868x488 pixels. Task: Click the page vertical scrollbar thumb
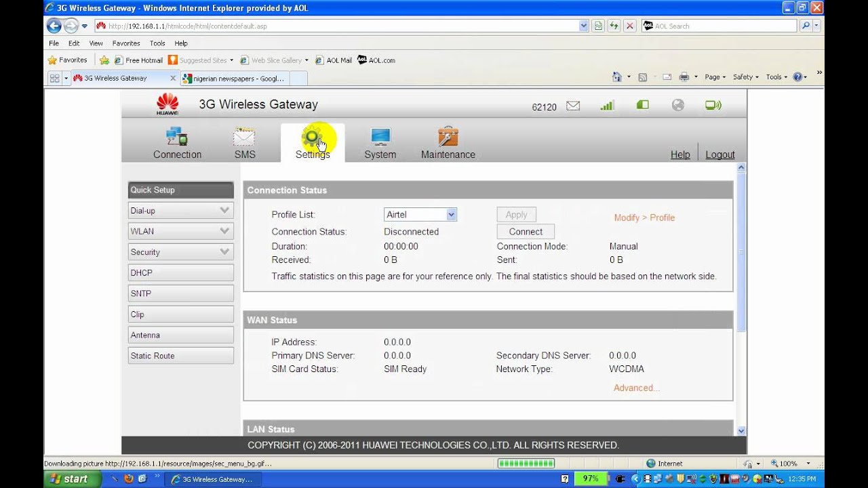tap(741, 252)
